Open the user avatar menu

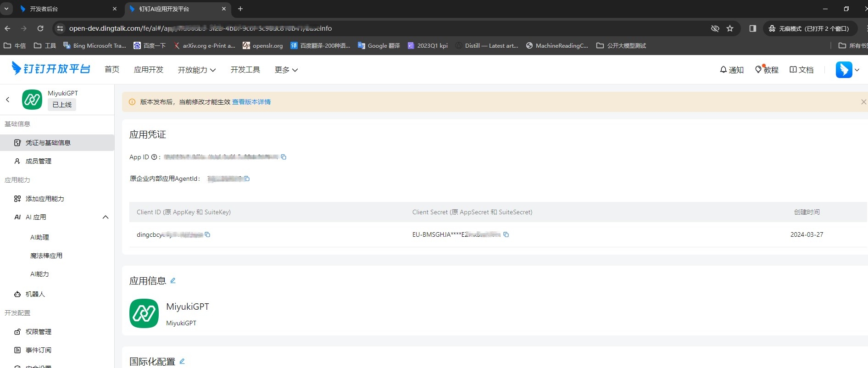(847, 70)
